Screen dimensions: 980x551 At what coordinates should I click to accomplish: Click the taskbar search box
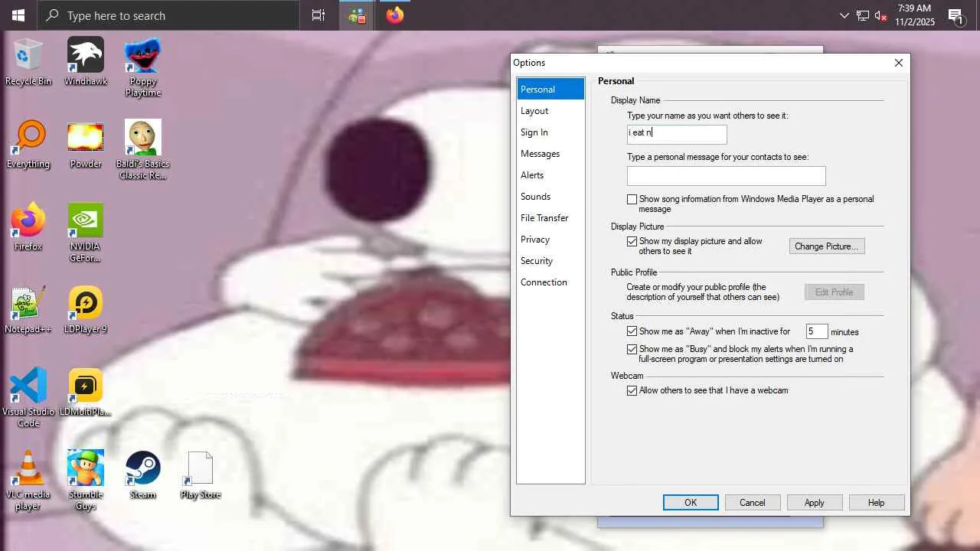(168, 15)
